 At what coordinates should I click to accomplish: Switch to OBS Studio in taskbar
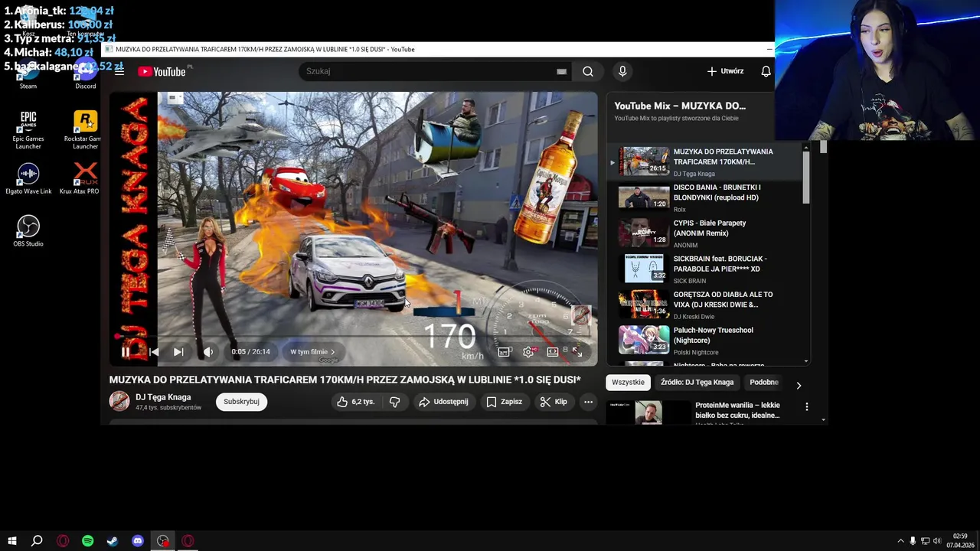(163, 541)
